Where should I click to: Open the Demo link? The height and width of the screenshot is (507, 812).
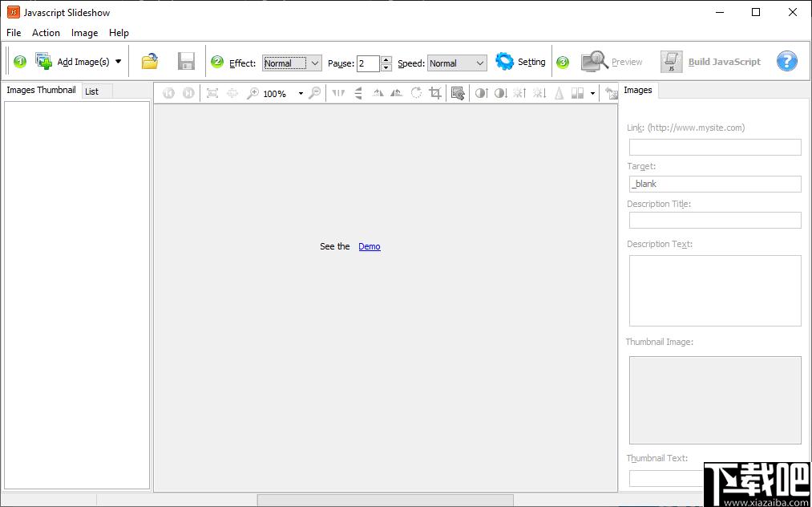tap(370, 246)
